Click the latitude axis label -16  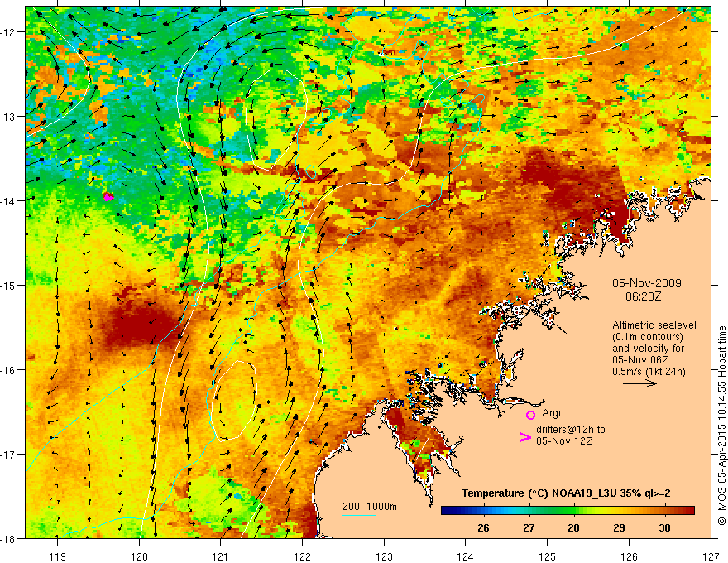[x=8, y=370]
